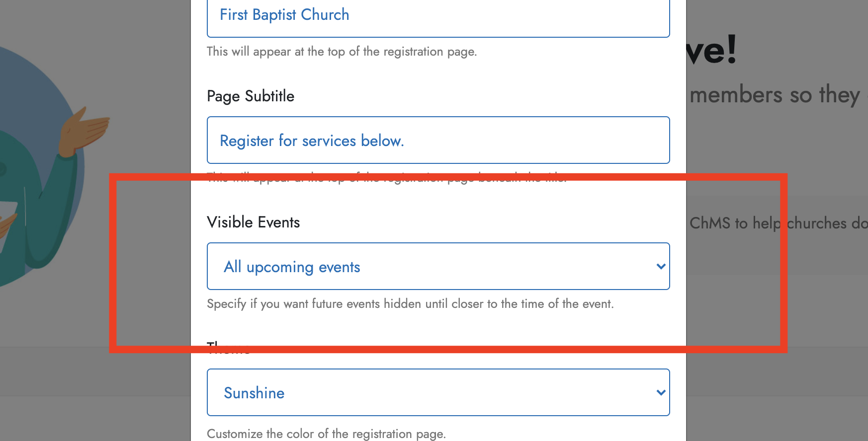
Task: Click the raised hand in the illustration
Action: (x=83, y=132)
